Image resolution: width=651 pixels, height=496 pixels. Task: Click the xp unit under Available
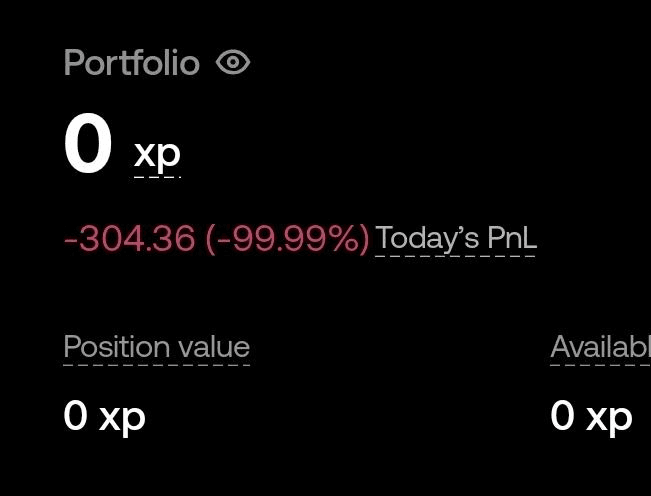(x=609, y=419)
